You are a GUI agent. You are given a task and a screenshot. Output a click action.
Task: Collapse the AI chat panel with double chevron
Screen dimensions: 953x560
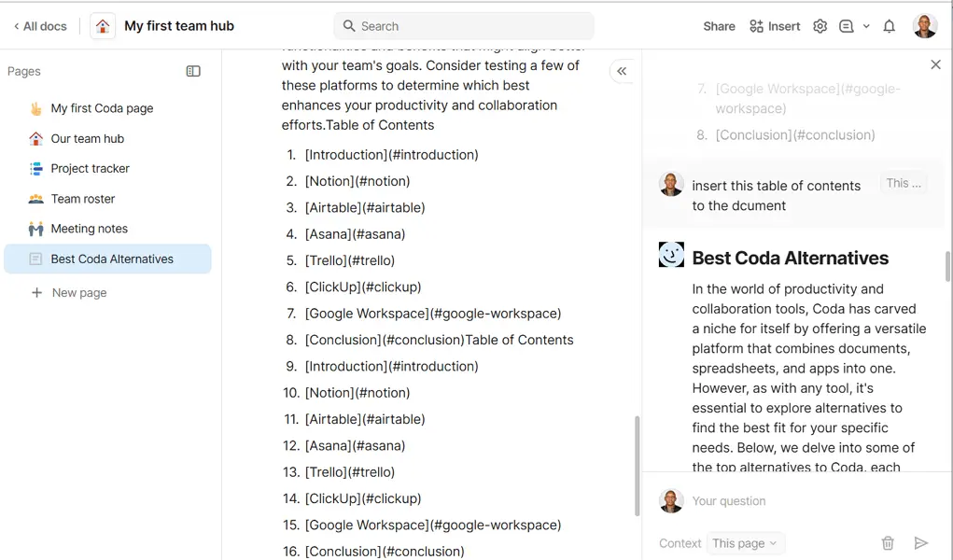(622, 71)
